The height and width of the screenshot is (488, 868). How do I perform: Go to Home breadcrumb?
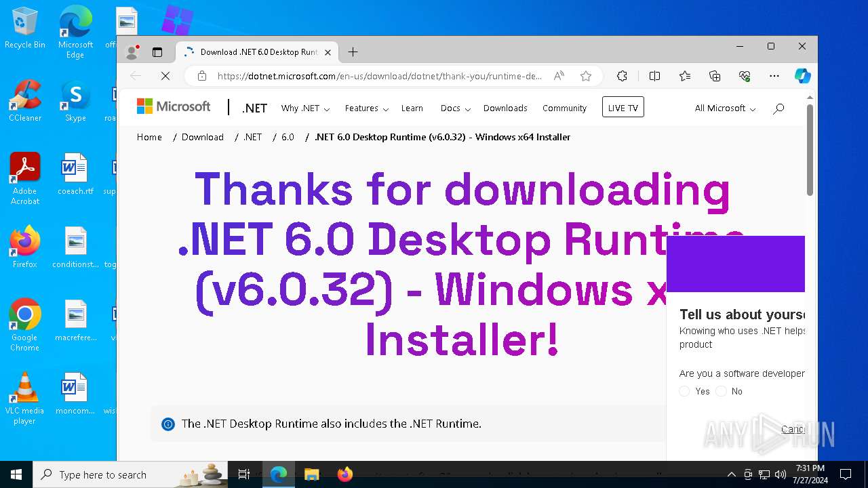[149, 137]
